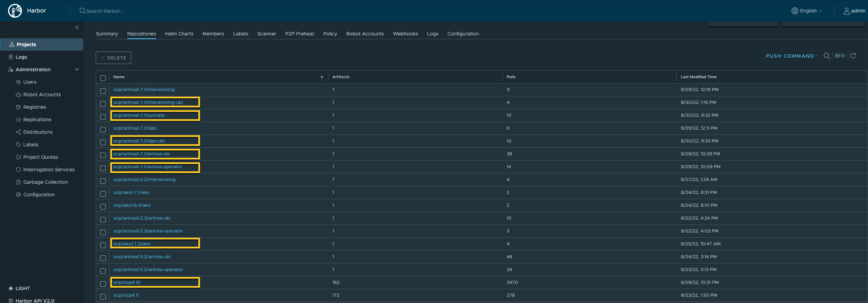
Task: Click the Robot Accounts icon in sidebar
Action: 18,95
